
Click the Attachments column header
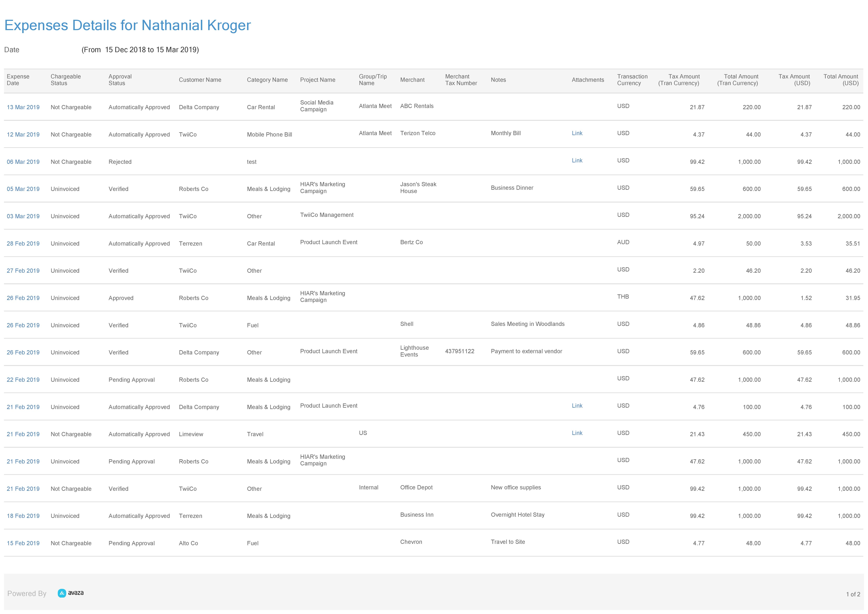pyautogui.click(x=588, y=80)
